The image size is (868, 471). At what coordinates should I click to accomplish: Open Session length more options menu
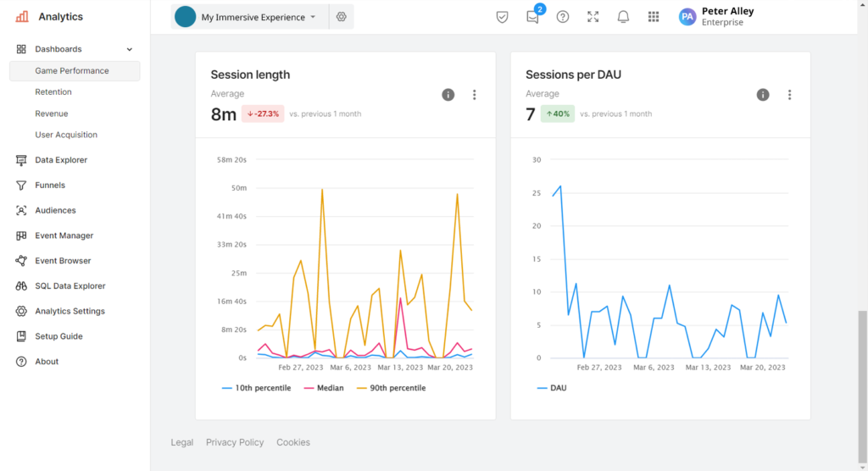pyautogui.click(x=475, y=95)
